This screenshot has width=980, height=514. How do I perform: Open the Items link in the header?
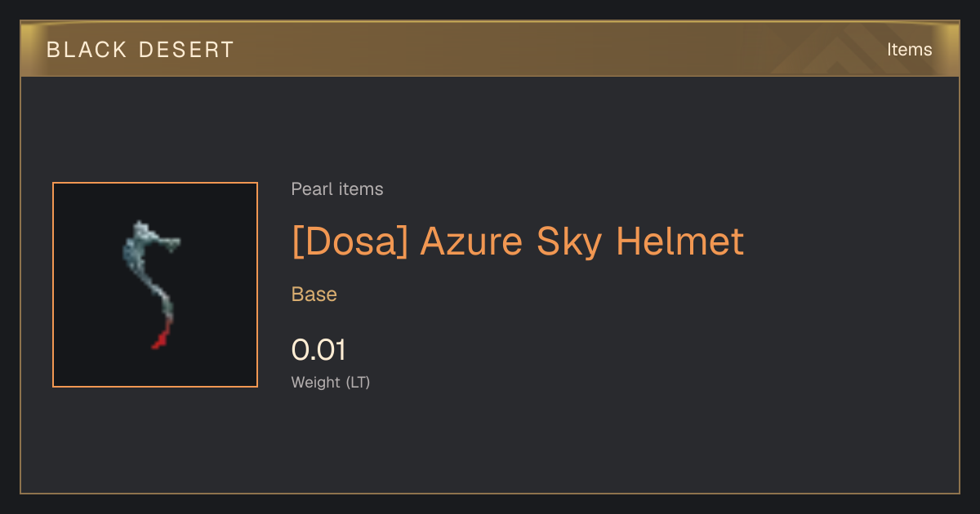pos(909,49)
